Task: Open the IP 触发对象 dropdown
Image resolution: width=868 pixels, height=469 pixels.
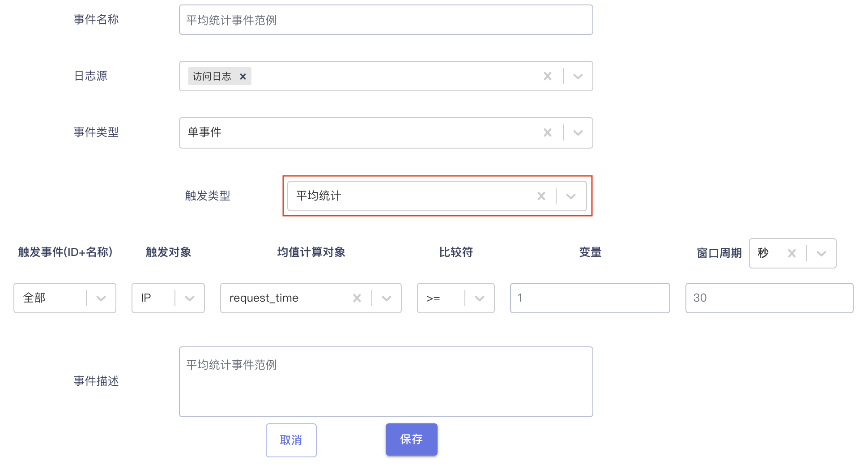Action: click(x=168, y=298)
